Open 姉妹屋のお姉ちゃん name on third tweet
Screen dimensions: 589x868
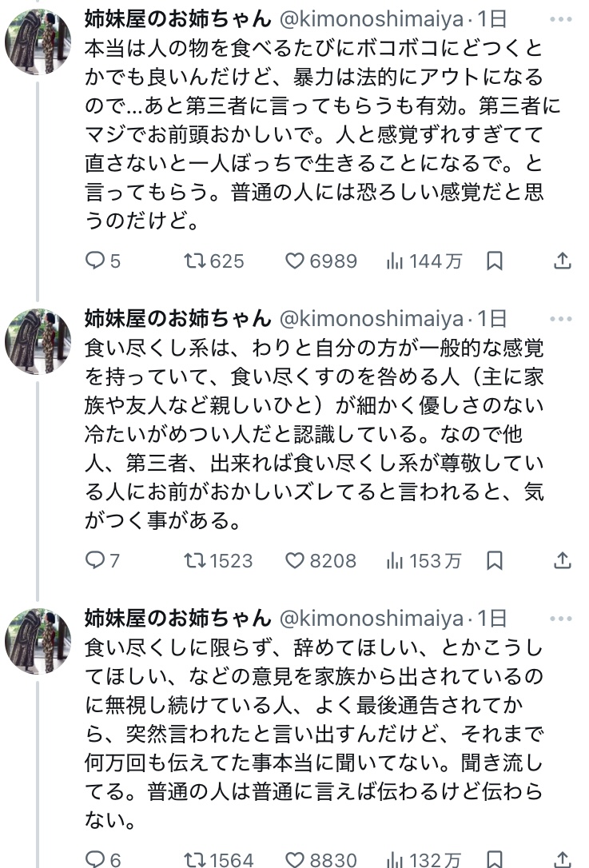pos(177,619)
